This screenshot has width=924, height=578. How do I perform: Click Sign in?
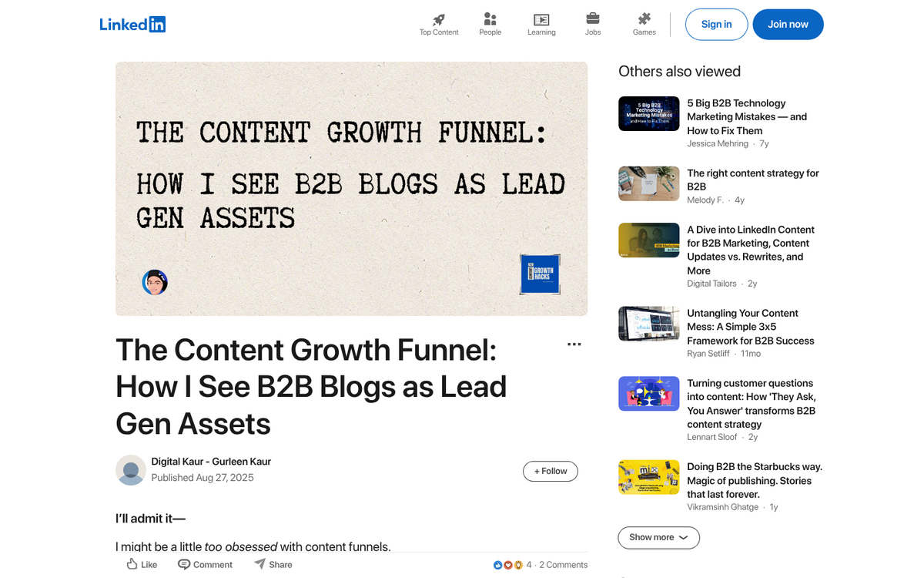pyautogui.click(x=716, y=24)
